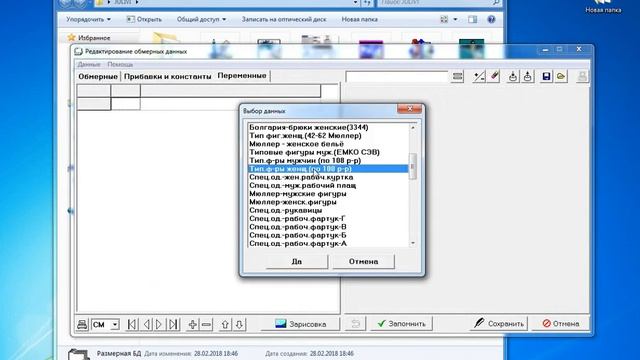
Task: Go to the next record arrow
Action: [159, 324]
